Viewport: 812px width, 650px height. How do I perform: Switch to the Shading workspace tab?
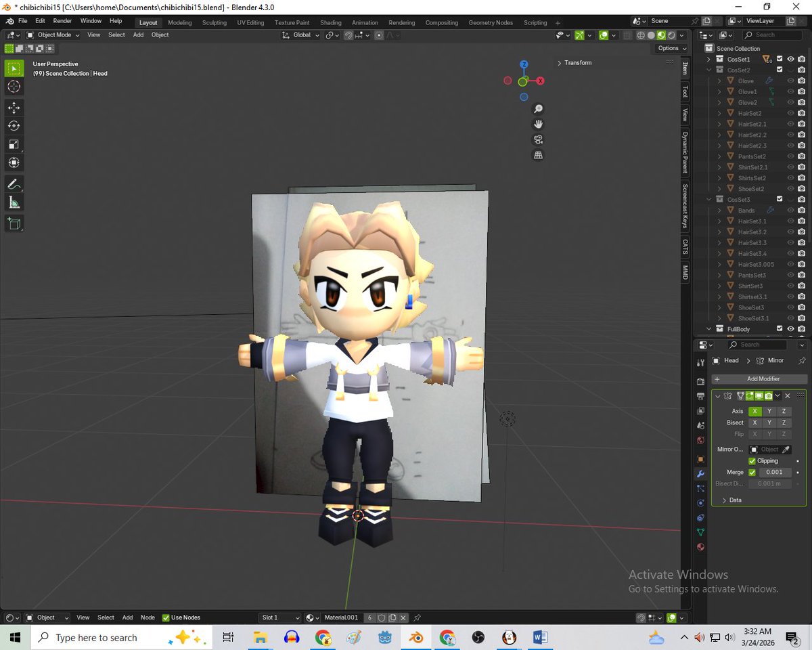coord(331,22)
